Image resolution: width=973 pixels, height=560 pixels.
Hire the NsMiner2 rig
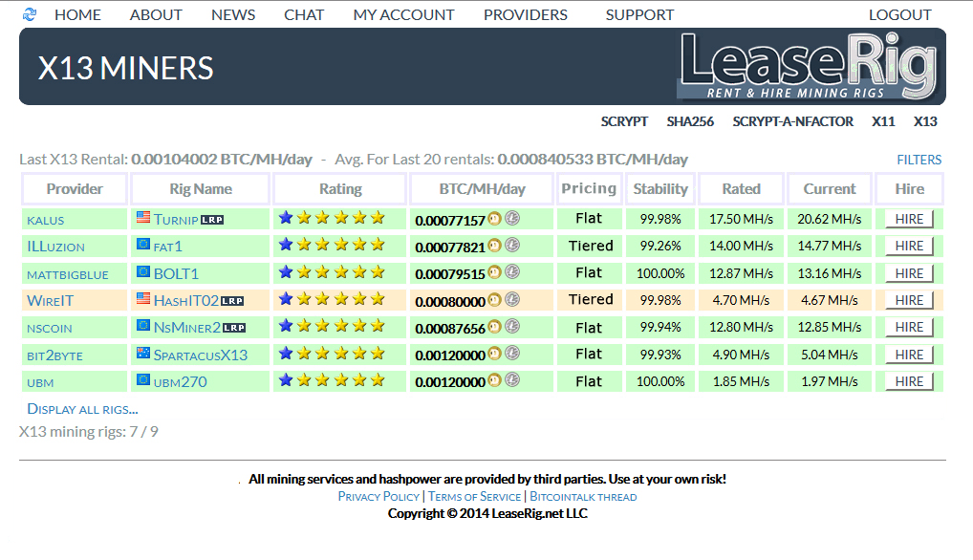tap(909, 328)
